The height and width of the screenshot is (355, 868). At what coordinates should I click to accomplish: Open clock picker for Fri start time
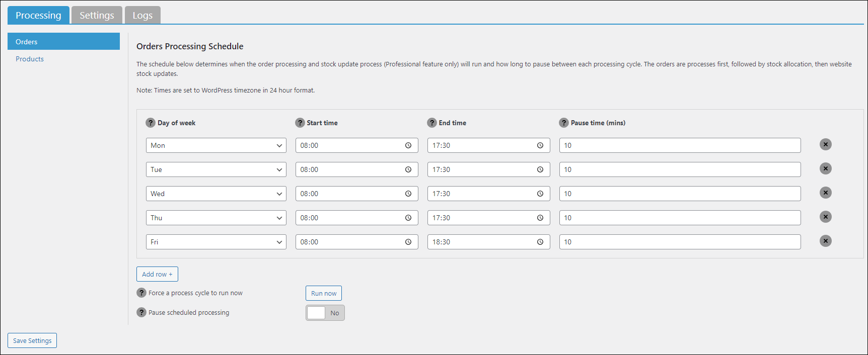pos(408,242)
